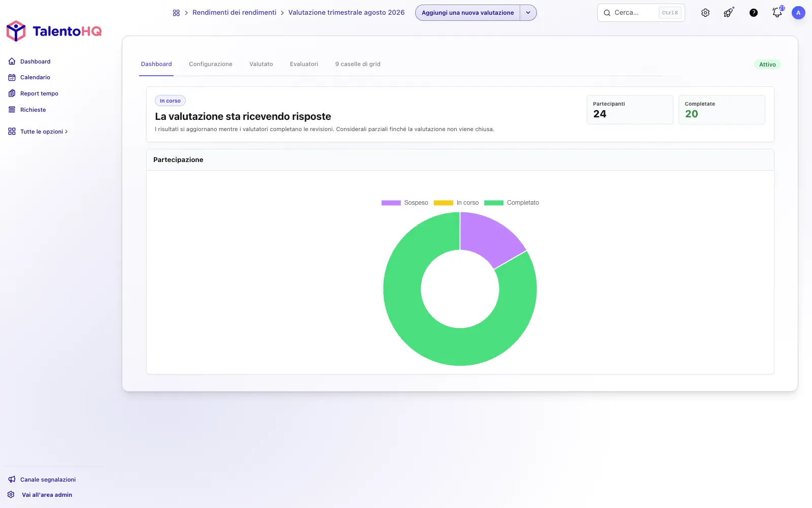Open Report tempo in sidebar
This screenshot has height=508, width=812.
(x=39, y=93)
